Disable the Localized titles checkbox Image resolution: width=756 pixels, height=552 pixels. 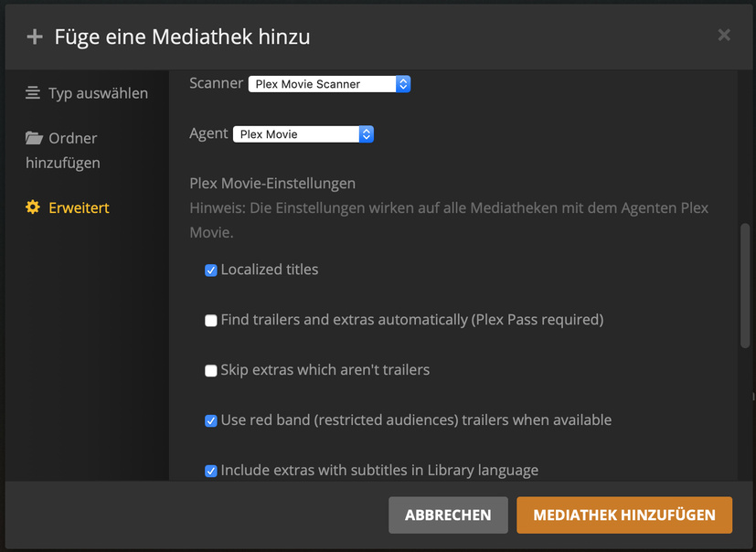point(211,271)
